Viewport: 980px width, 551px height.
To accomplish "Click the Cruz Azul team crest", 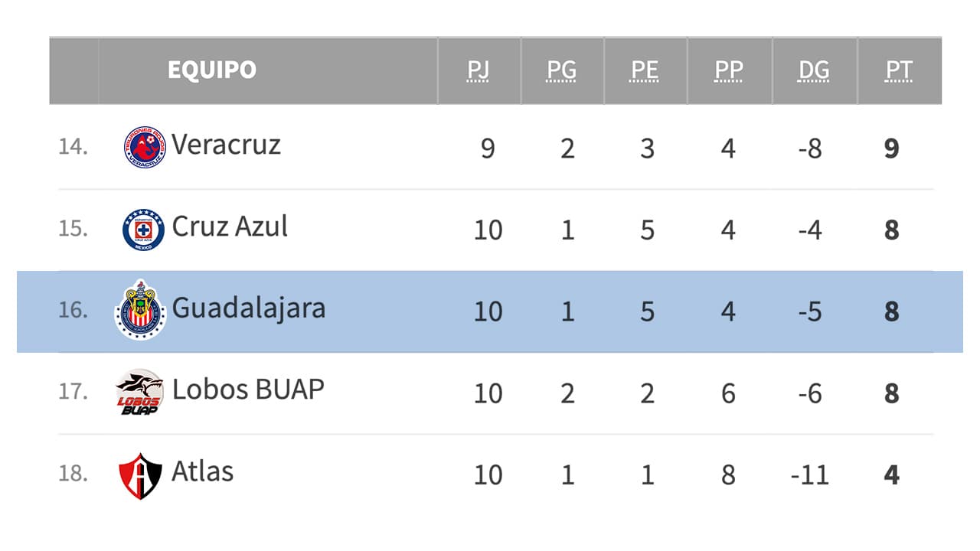I will (x=143, y=229).
